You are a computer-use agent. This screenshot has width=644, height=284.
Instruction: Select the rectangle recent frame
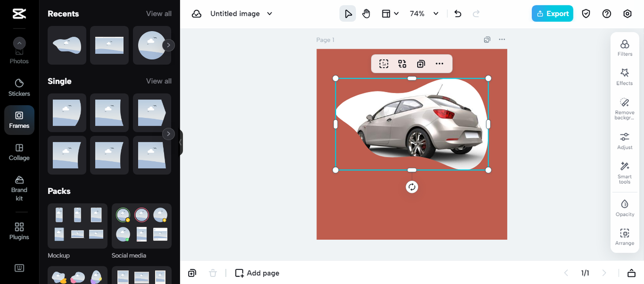coord(109,45)
